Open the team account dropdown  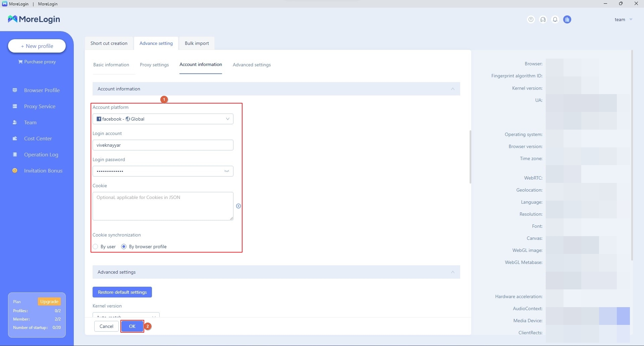[x=623, y=19]
